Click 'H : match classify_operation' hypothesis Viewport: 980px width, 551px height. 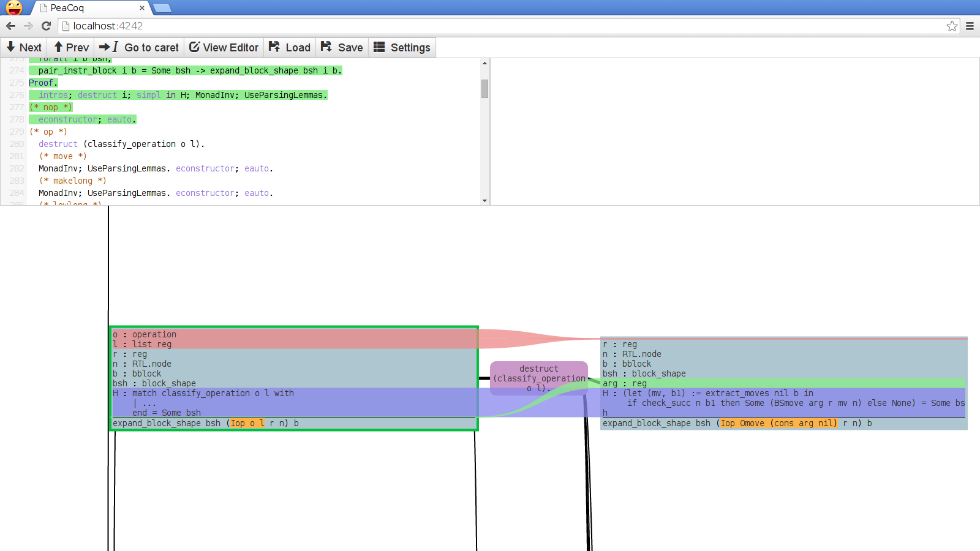[203, 393]
